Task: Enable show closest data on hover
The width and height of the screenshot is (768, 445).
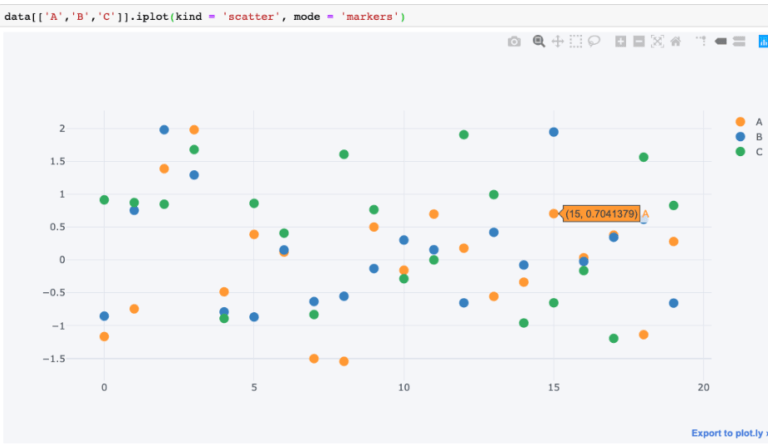Action: (720, 41)
